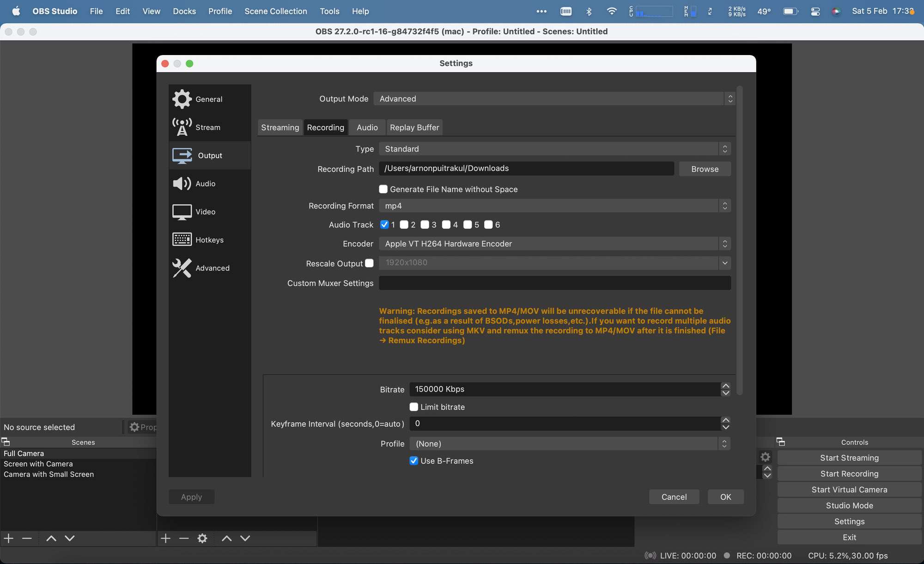Increase Bitrate with the up arrow
Viewport: 924px width, 564px height.
coord(726,386)
